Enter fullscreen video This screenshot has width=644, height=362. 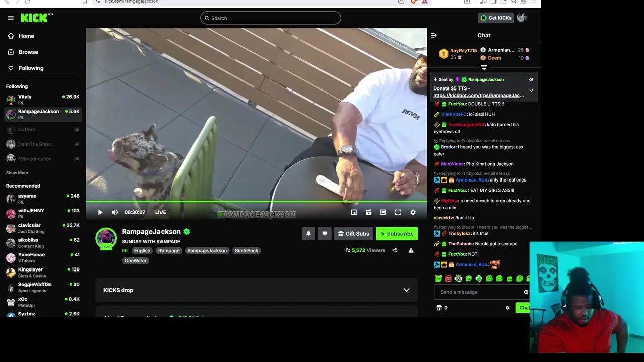(x=398, y=212)
